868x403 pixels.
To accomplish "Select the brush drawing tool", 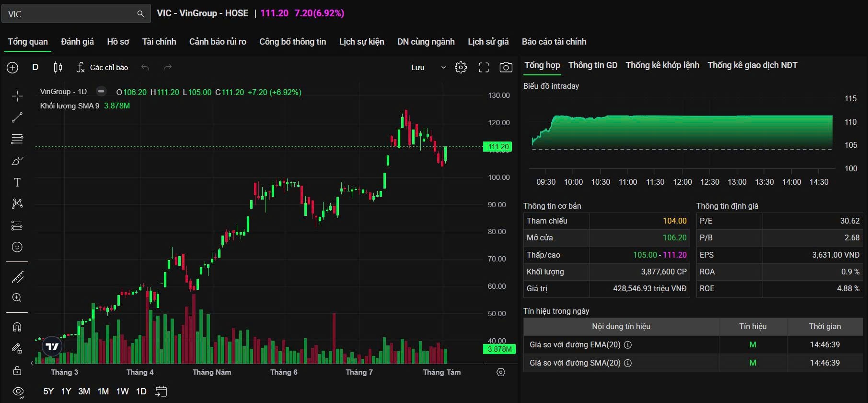I will (x=17, y=161).
